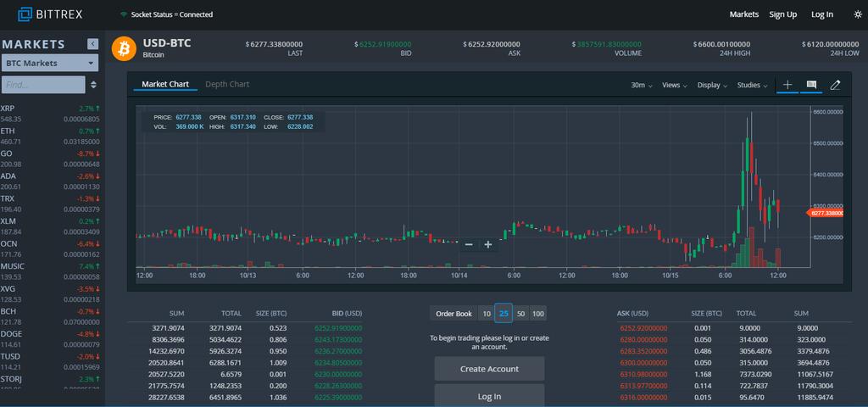
Task: Focus the Find market search field
Action: 43,85
